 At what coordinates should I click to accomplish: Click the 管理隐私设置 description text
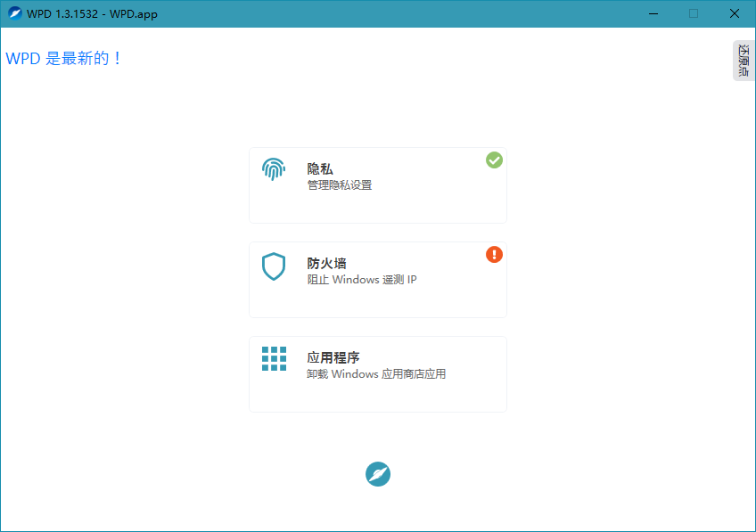point(340,185)
